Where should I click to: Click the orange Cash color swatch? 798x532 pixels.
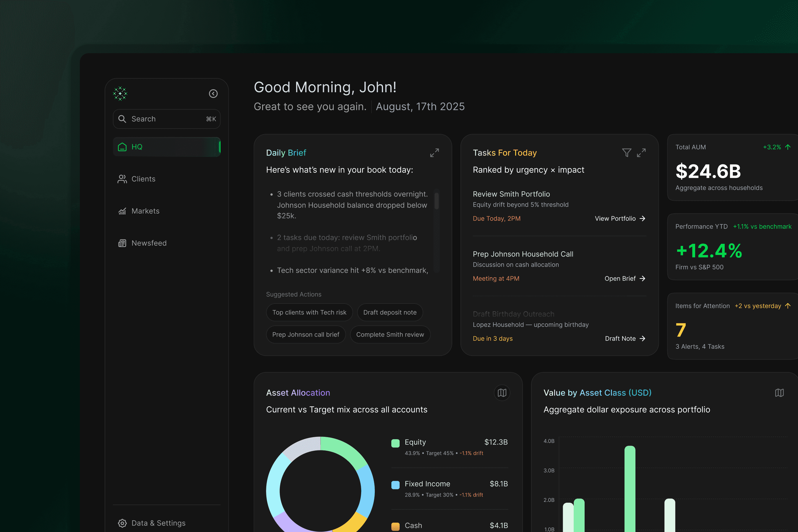395,527
